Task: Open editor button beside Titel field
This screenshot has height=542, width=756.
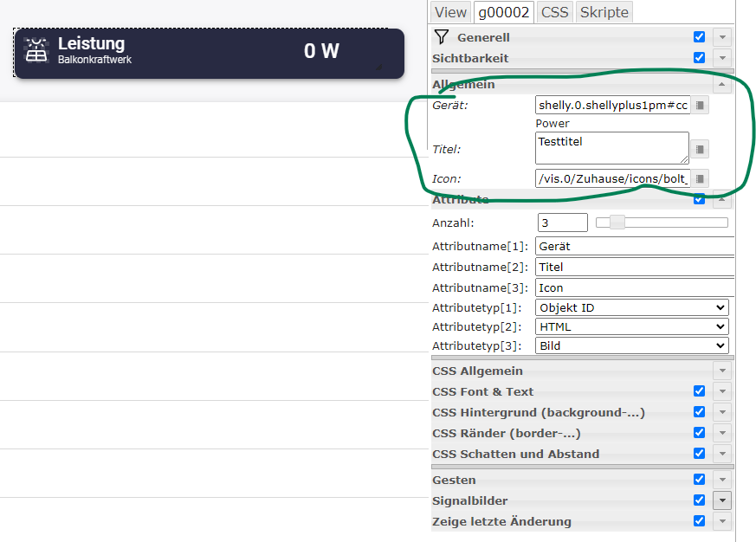Action: point(700,149)
